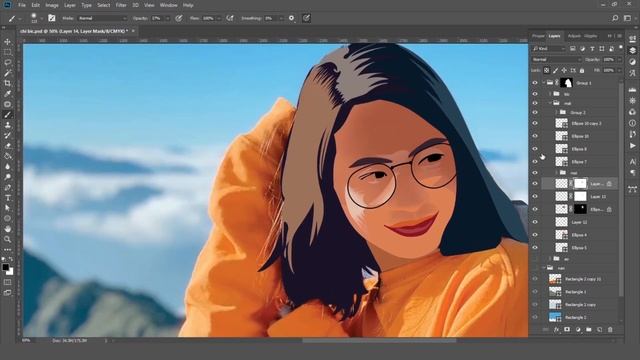Click the search icon in options bar

615,18
